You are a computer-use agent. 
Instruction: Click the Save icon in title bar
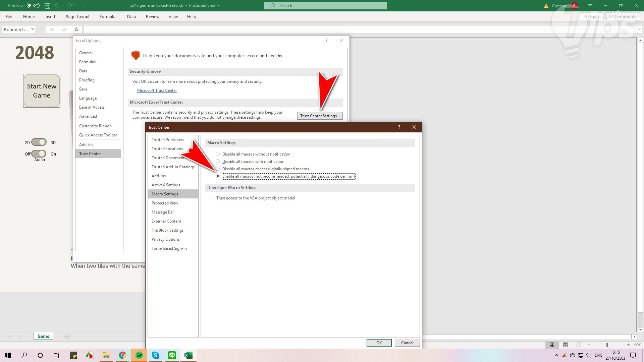[x=47, y=6]
